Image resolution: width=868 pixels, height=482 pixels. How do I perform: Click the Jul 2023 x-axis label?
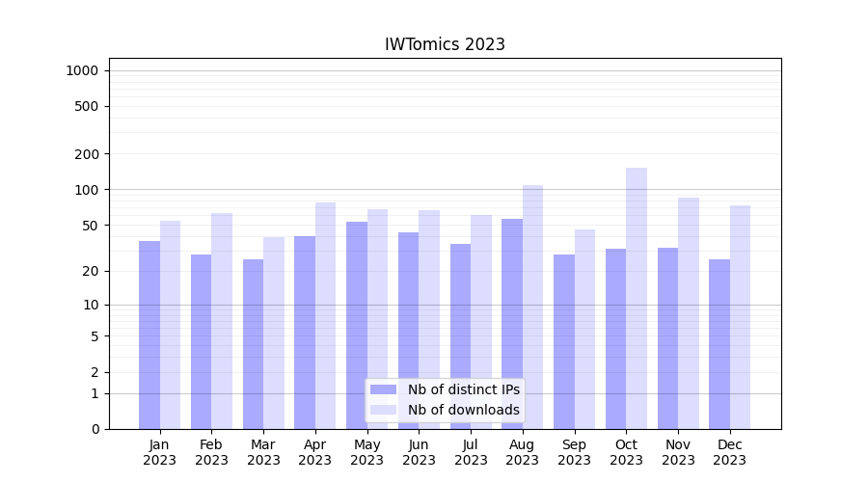pos(471,452)
